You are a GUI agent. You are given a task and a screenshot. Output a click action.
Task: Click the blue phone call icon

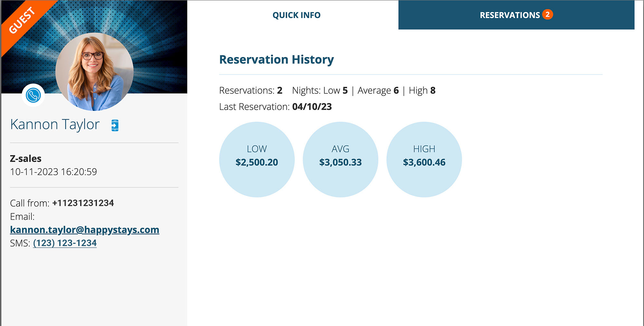pyautogui.click(x=33, y=95)
